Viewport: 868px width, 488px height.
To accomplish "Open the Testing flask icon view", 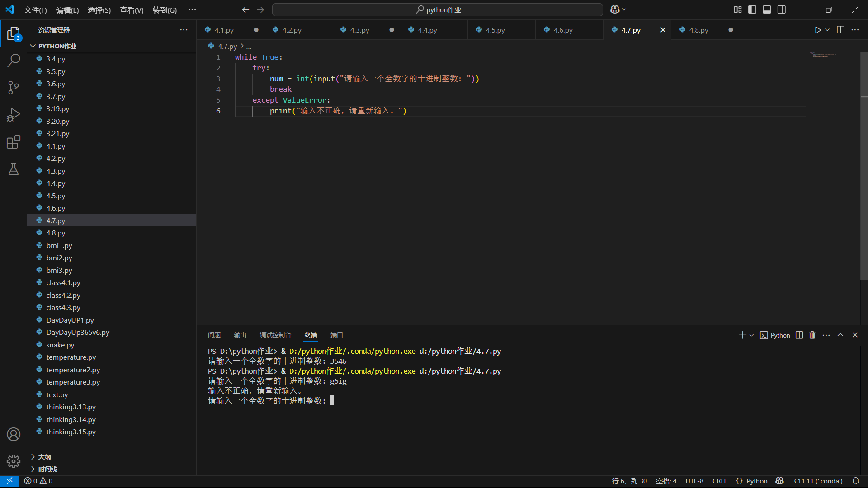I will 14,169.
